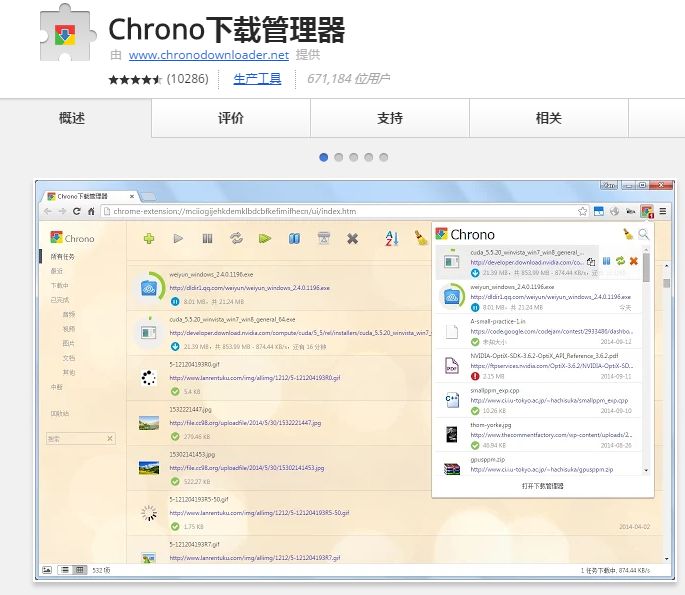Click the browser back arrow
Image resolution: width=685 pixels, height=595 pixels.
pos(48,211)
